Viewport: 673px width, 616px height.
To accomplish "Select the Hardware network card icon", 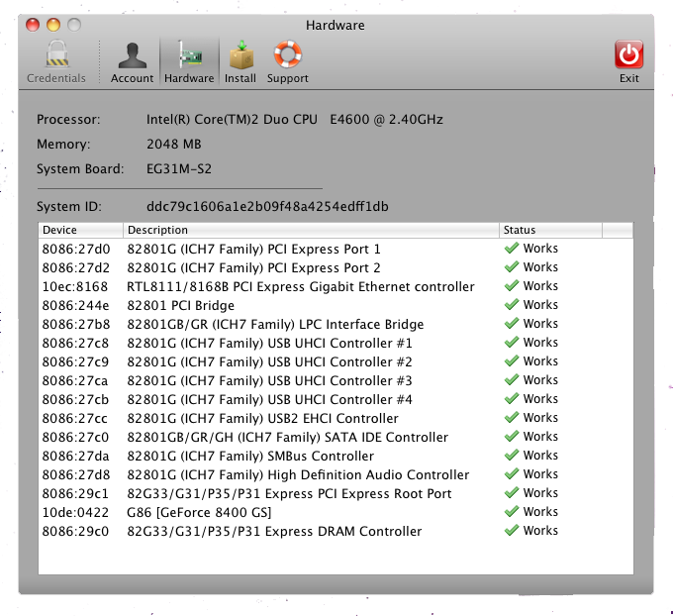I will [189, 55].
